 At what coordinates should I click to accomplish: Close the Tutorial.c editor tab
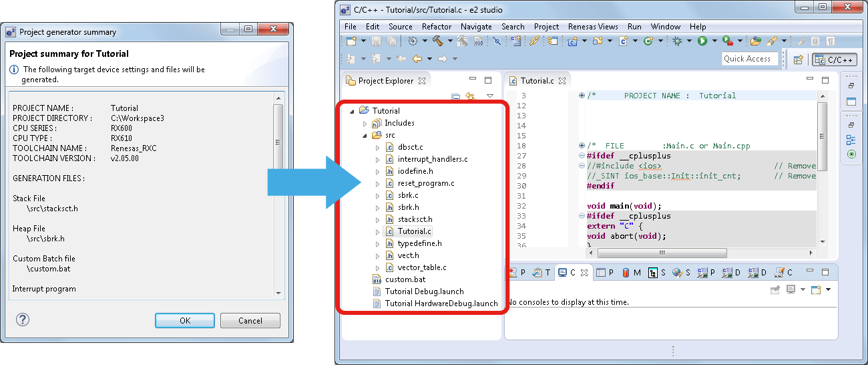(562, 81)
